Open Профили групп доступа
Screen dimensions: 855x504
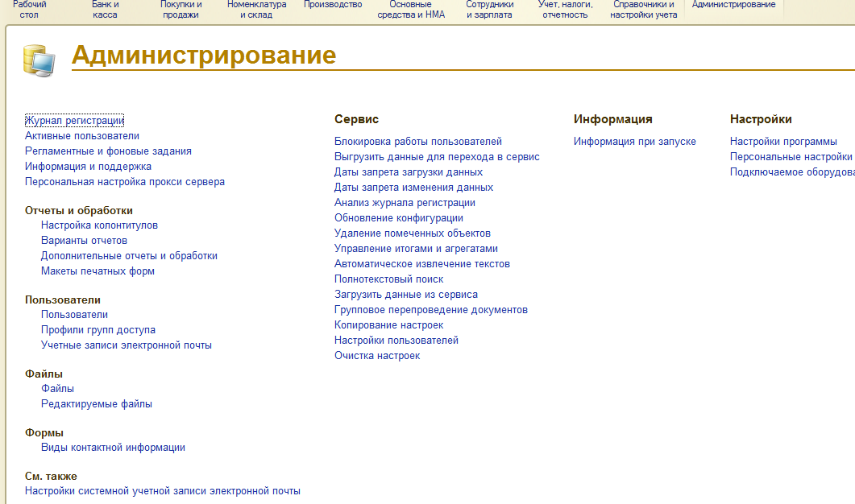pyautogui.click(x=98, y=329)
